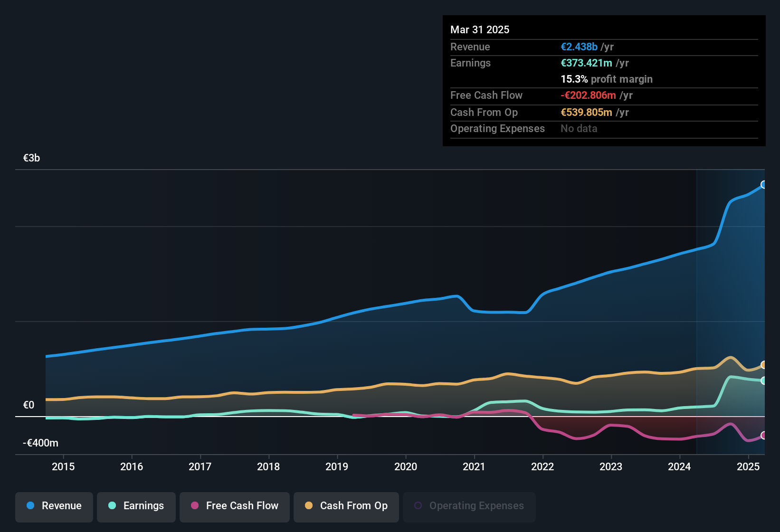Click the No data operating expenses value
The image size is (780, 532).
579,128
